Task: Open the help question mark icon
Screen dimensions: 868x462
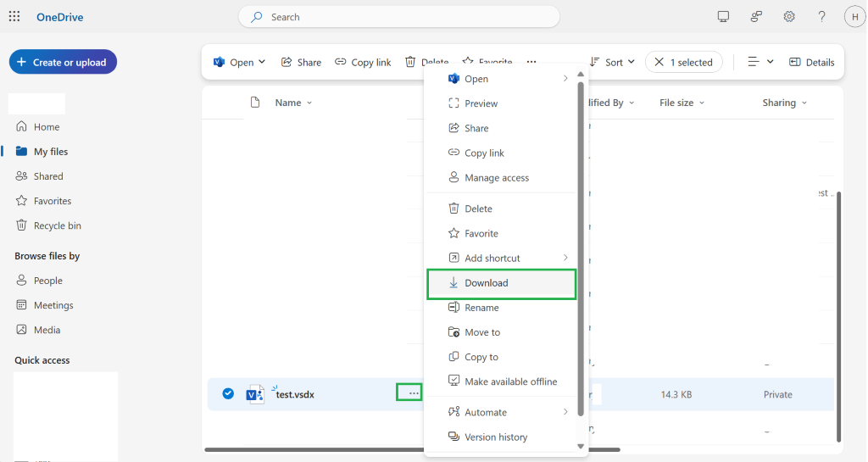Action: coord(821,17)
